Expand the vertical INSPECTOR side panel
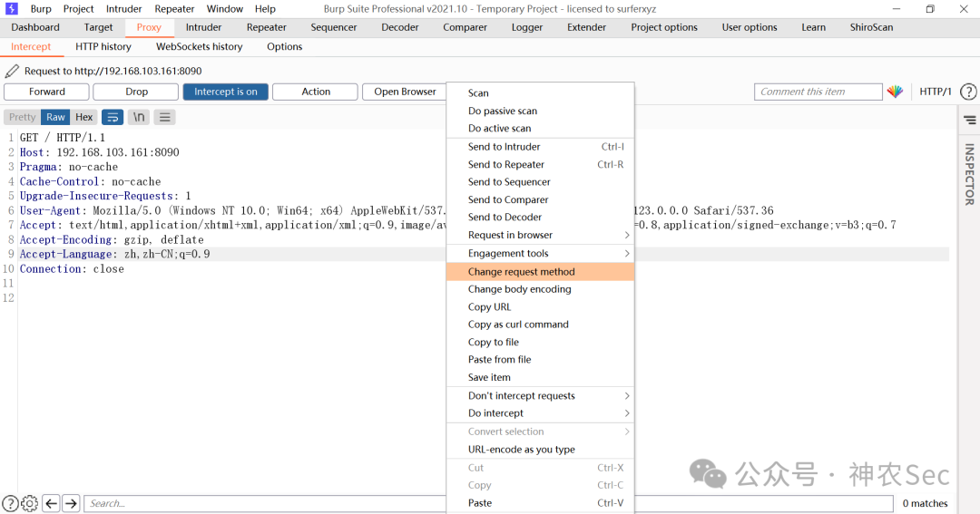This screenshot has height=514, width=980. [x=969, y=174]
